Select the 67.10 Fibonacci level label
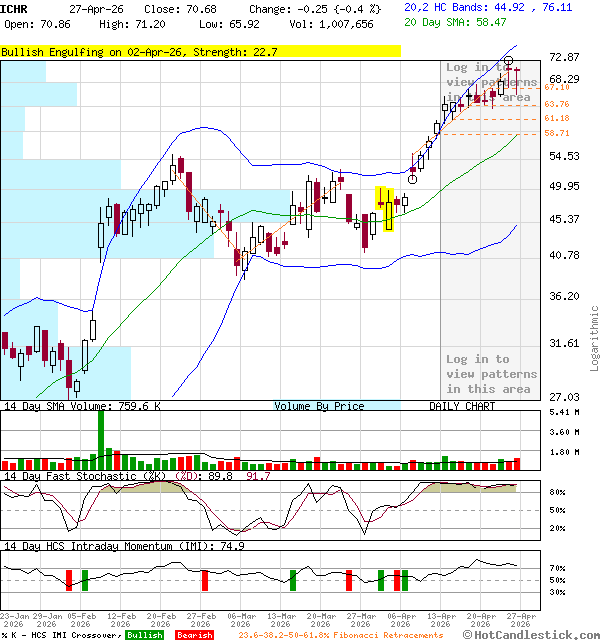The image size is (600, 640). point(557,88)
